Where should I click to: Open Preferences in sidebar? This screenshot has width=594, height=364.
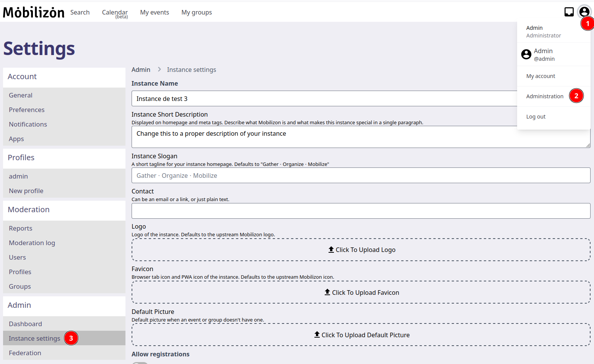tap(64, 110)
